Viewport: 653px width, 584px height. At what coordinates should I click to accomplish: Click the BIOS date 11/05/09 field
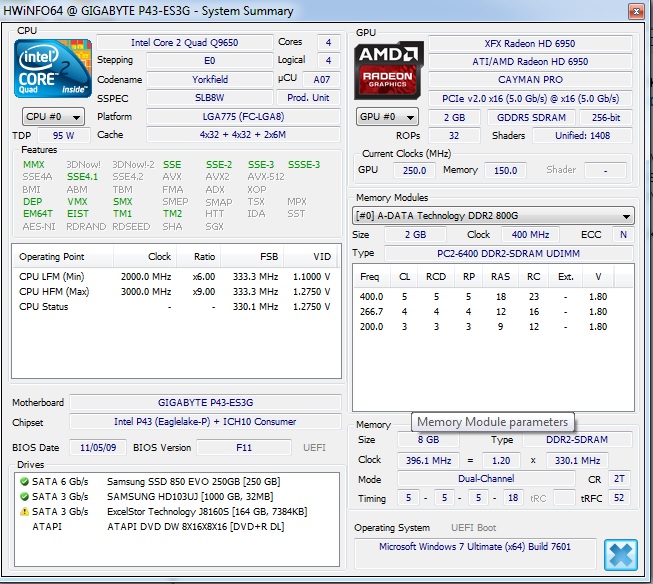click(98, 447)
